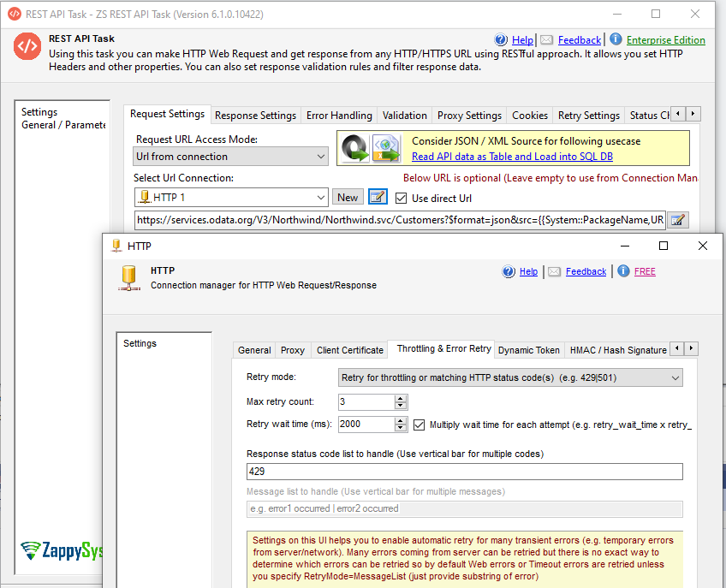Click the Feedback envelope icon in HTTP dialog
Viewport: 726px width, 588px height.
point(555,271)
